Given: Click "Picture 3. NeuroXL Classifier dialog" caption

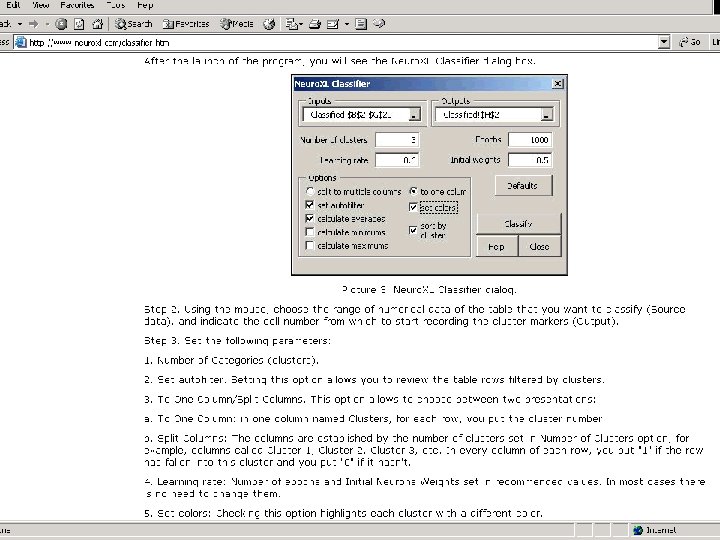Looking at the screenshot, I should click(x=429, y=290).
